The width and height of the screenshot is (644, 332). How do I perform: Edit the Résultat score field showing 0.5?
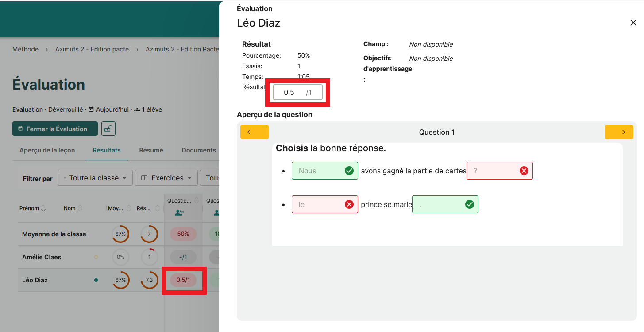pos(289,92)
